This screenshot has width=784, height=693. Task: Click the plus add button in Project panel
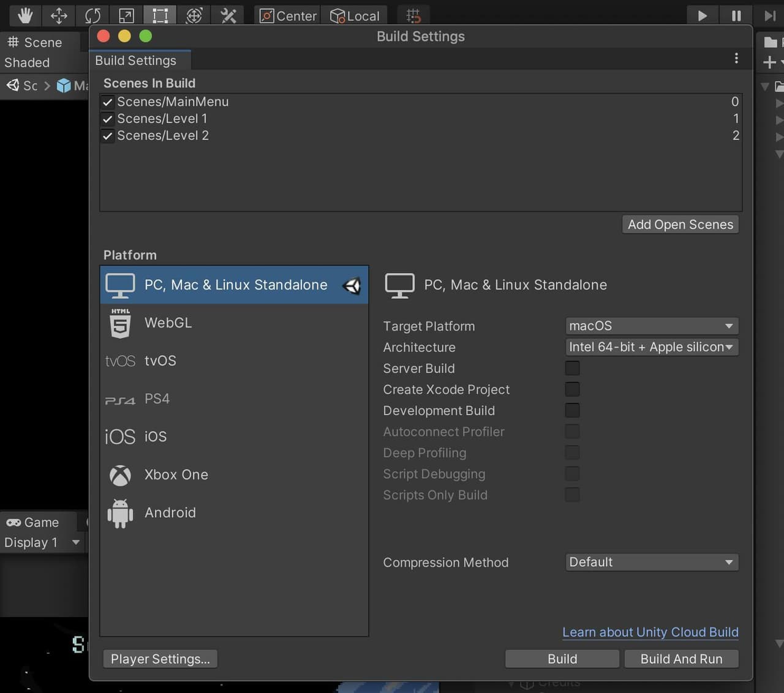769,62
